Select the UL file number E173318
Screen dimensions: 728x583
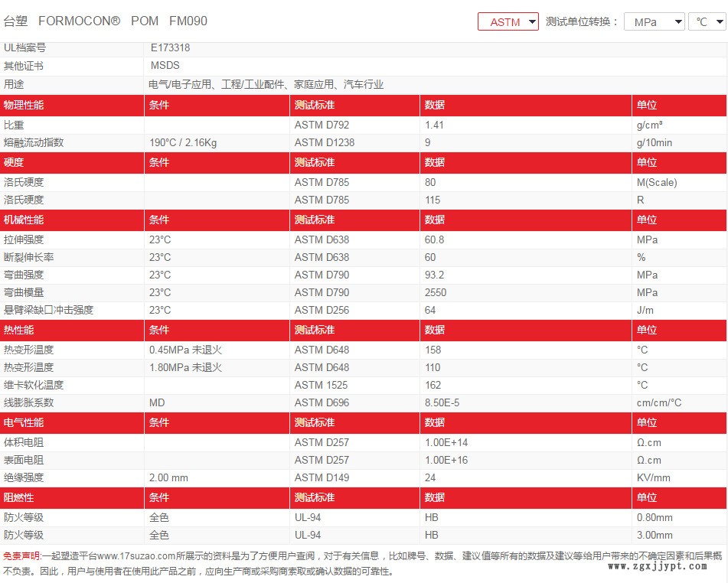[x=170, y=47]
